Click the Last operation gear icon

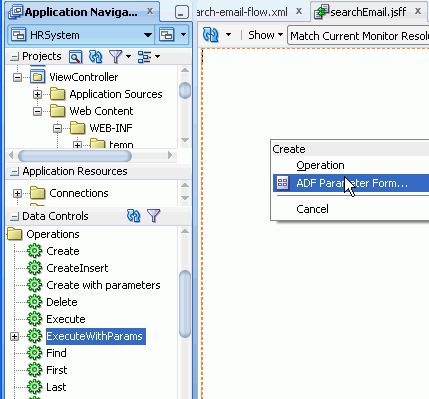point(35,387)
